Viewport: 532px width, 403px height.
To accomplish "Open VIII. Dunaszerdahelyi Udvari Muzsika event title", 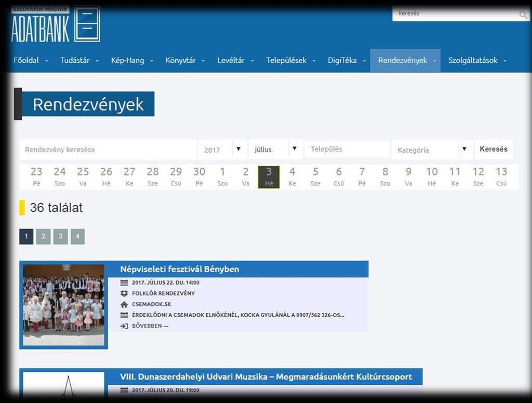I will (266, 377).
